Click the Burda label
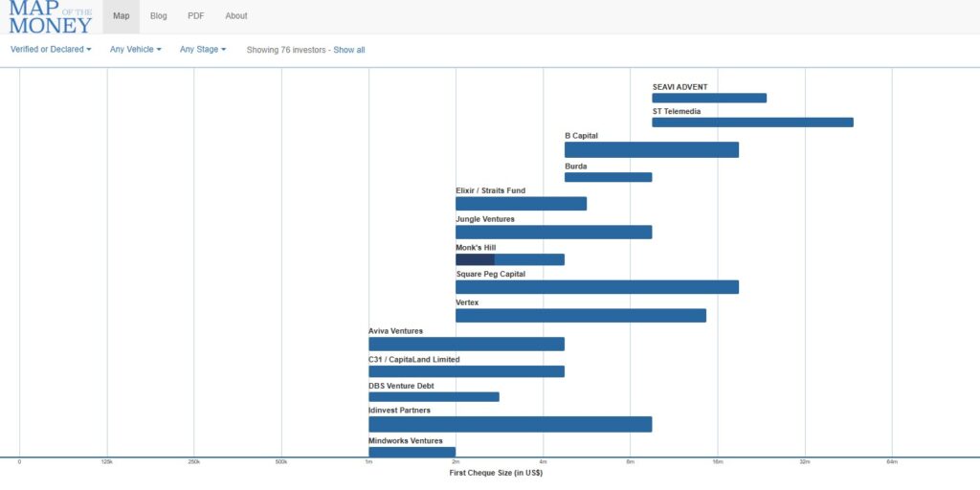This screenshot has width=980, height=490. coord(575,167)
